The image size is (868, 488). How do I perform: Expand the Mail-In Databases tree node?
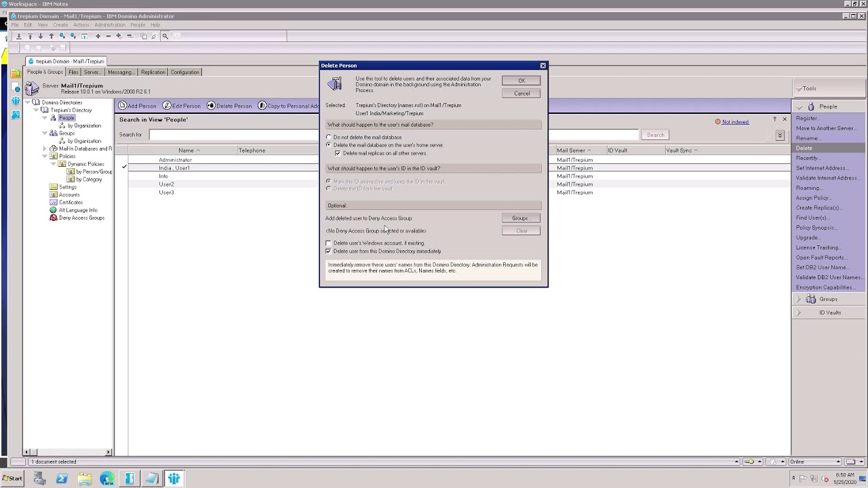(45, 148)
